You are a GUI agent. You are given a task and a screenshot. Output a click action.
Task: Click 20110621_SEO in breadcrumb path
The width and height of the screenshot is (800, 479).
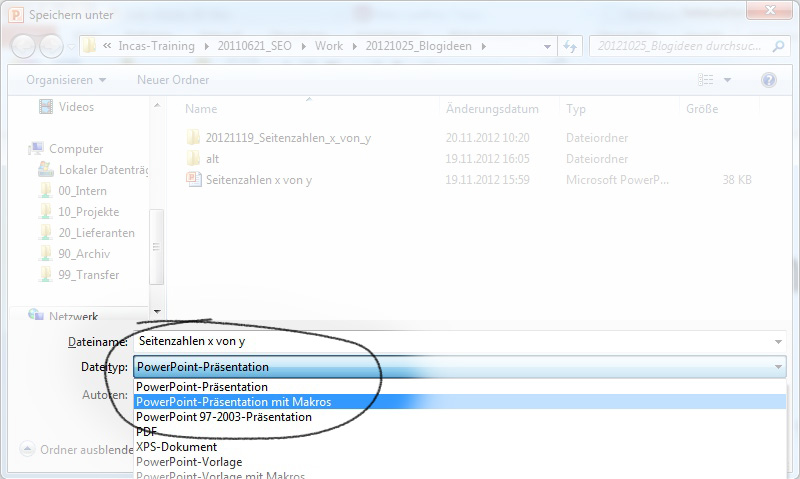(255, 46)
